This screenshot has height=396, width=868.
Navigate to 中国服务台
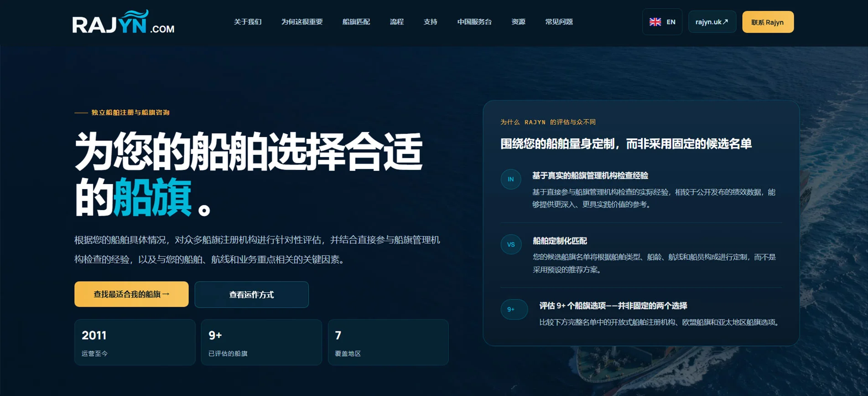474,22
